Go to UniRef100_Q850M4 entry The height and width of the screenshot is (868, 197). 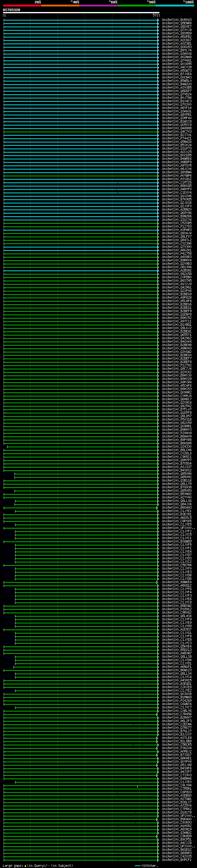click(176, 474)
